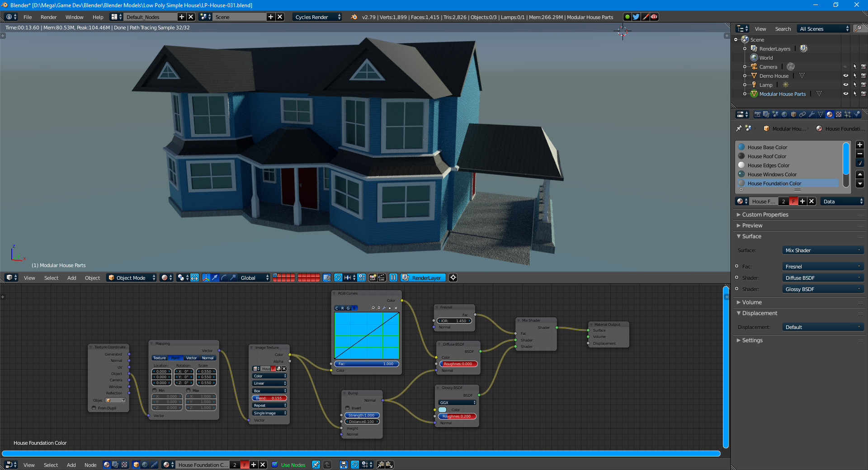The height and width of the screenshot is (470, 868).
Task: Enable proportional editing in the 3D viewport
Action: tap(181, 278)
